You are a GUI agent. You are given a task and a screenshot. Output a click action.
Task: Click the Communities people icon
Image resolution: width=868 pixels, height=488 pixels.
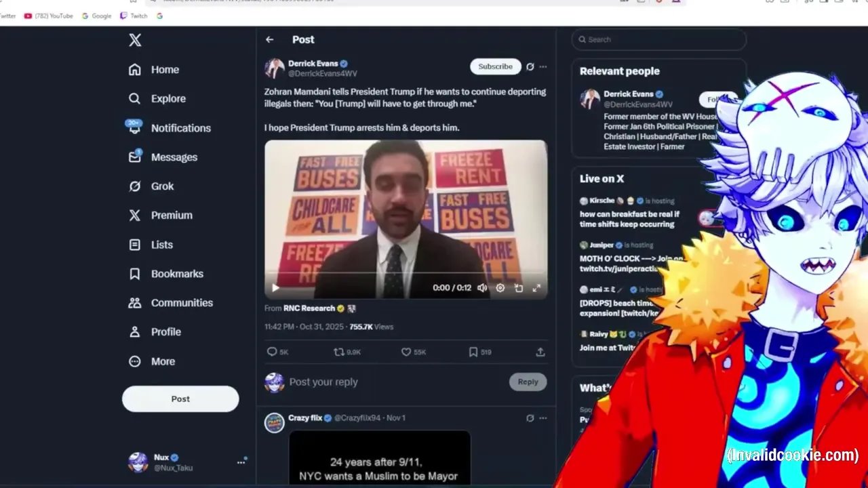click(135, 303)
